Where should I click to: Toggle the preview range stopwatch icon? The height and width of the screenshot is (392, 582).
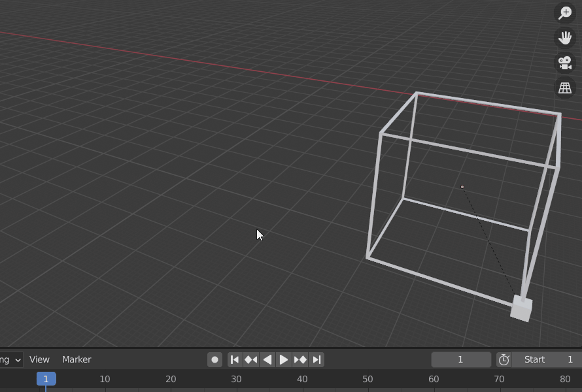tap(504, 360)
